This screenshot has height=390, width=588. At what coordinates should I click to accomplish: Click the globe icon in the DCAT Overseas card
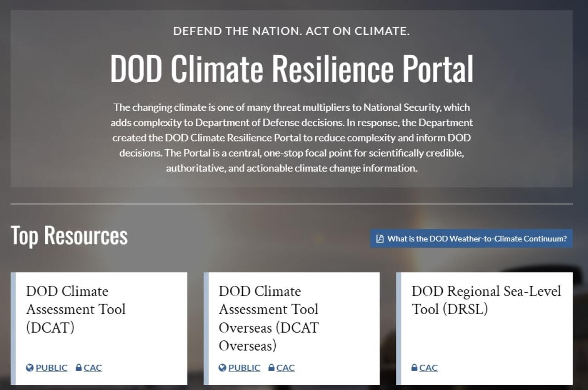click(x=222, y=368)
